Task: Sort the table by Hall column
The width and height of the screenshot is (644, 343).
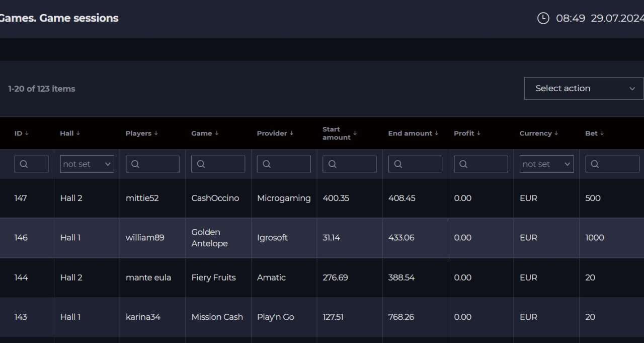Action: 70,133
